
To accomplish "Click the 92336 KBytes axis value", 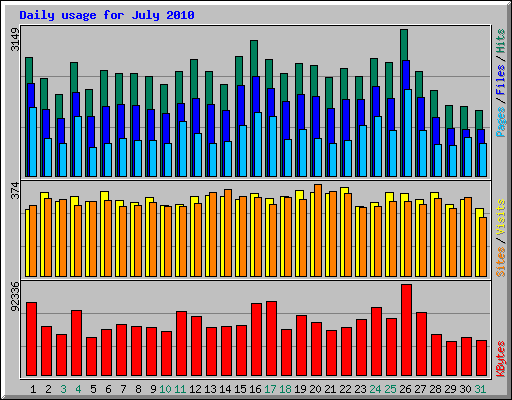I will tap(15, 296).
